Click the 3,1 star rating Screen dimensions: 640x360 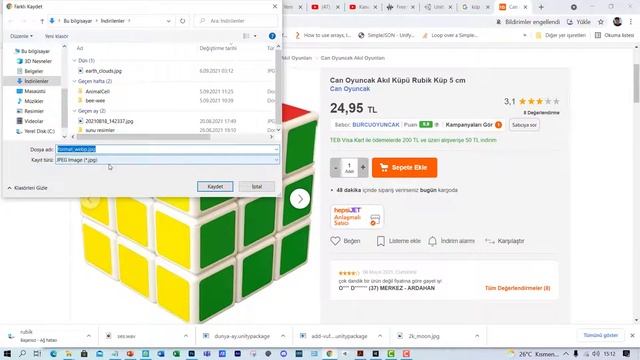531,101
